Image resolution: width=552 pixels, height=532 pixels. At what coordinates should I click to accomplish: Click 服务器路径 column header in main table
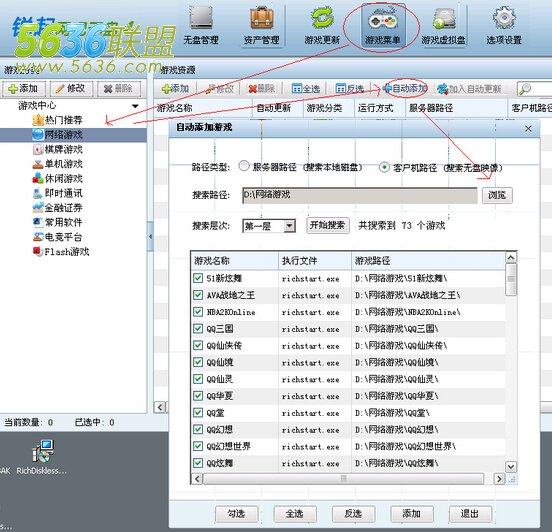(456, 108)
